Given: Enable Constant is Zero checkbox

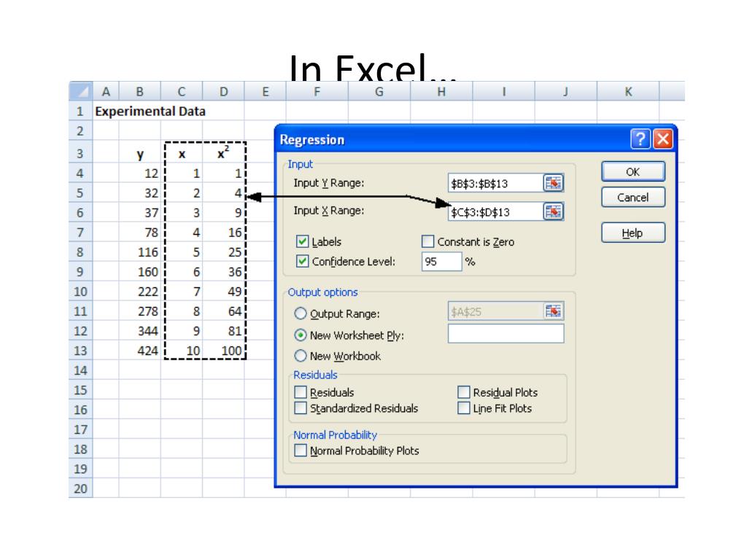Looking at the screenshot, I should pyautogui.click(x=427, y=241).
